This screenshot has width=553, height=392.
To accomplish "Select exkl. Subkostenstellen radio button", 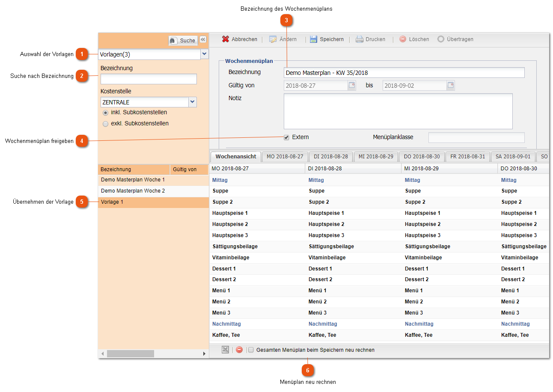I will pyautogui.click(x=105, y=124).
